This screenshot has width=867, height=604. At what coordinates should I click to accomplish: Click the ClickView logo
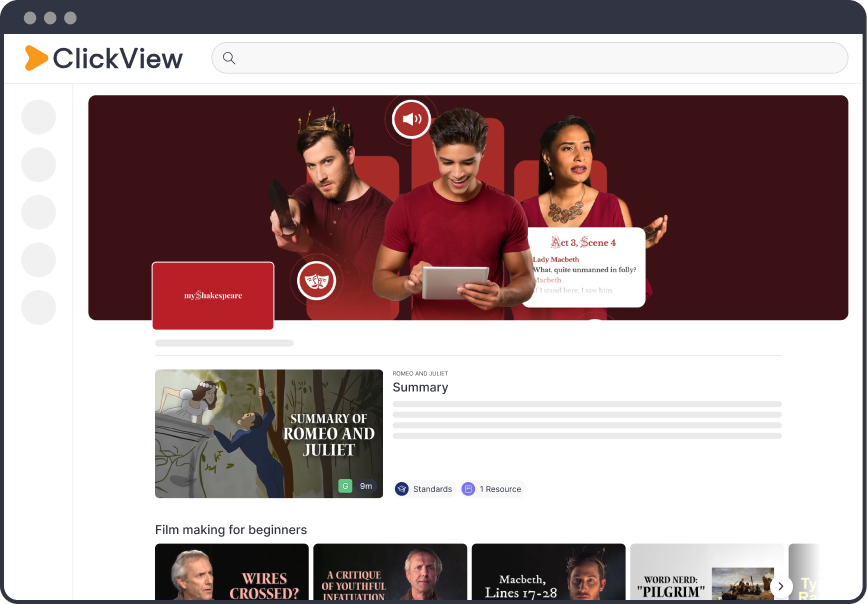(x=103, y=58)
